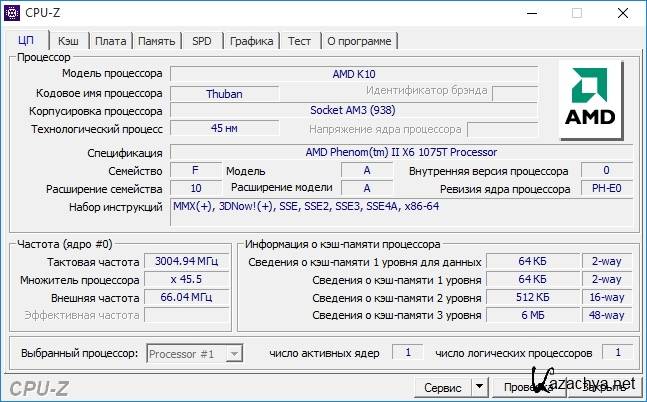Screen dimensions: 647x402
Task: Switch to the Графика tab
Action: (251, 40)
